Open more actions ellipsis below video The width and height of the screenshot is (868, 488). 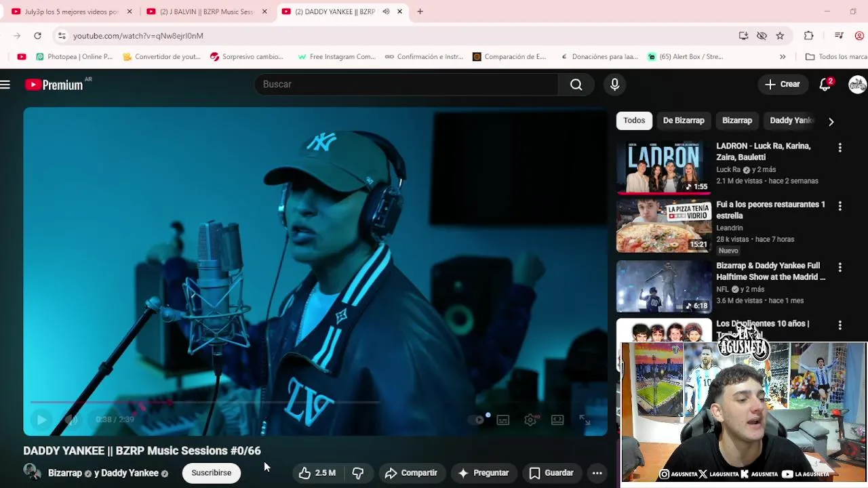click(597, 473)
